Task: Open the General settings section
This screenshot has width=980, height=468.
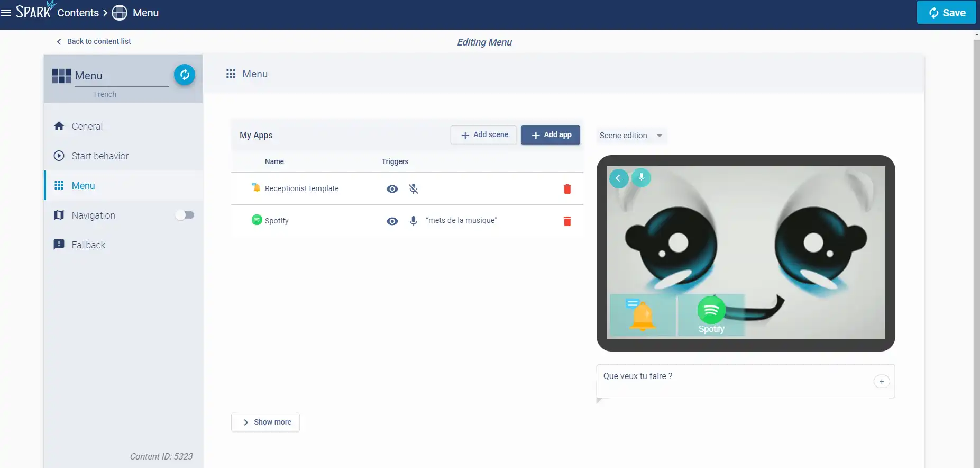Action: [x=87, y=127]
